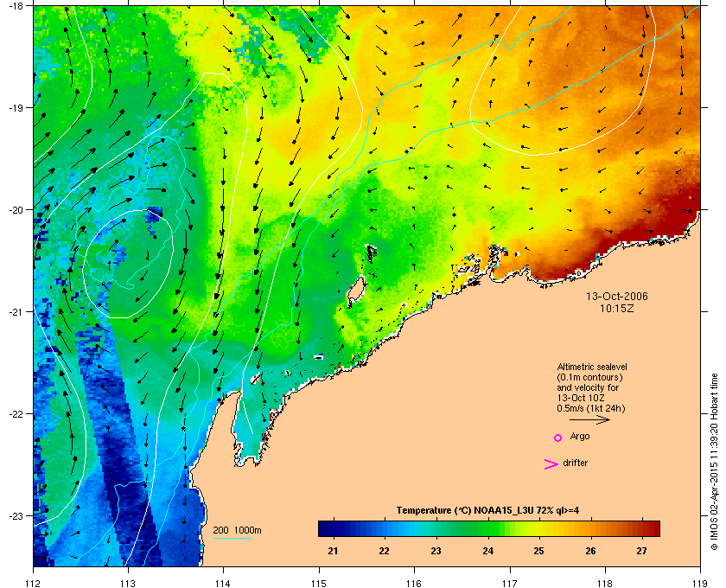Click longitude axis label 112
The width and height of the screenshot is (726, 588).
coord(34,584)
